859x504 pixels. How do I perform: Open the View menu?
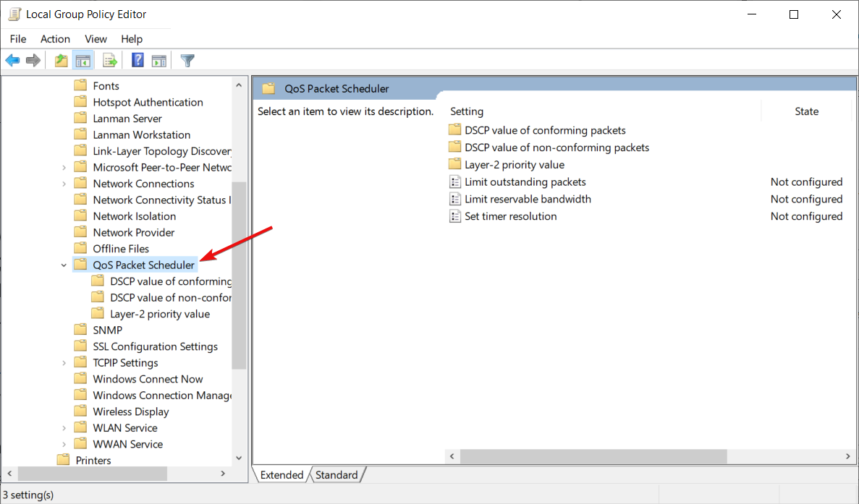point(96,39)
